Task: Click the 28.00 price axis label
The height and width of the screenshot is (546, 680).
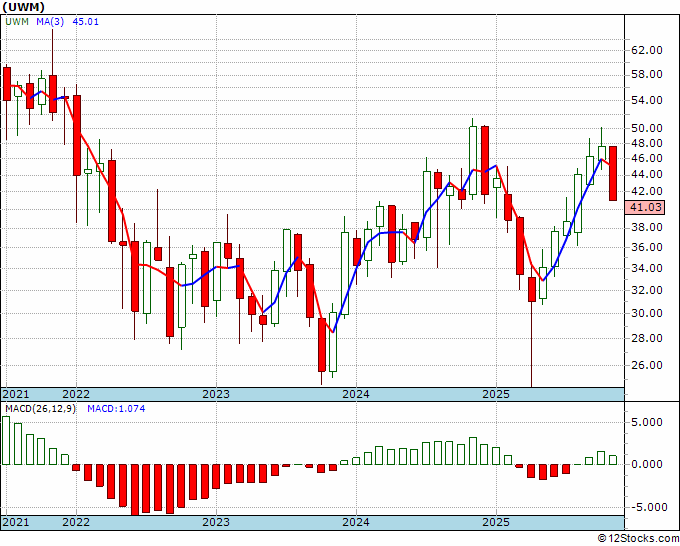Action: pos(647,338)
